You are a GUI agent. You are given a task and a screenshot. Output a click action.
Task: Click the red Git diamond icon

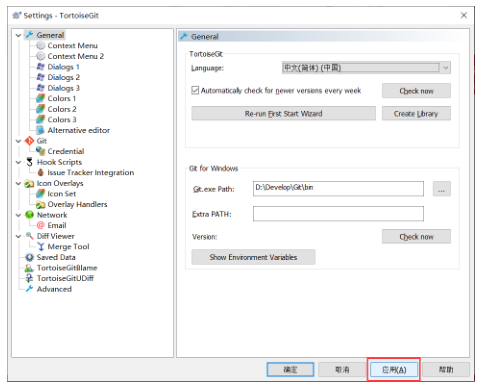[x=30, y=141]
